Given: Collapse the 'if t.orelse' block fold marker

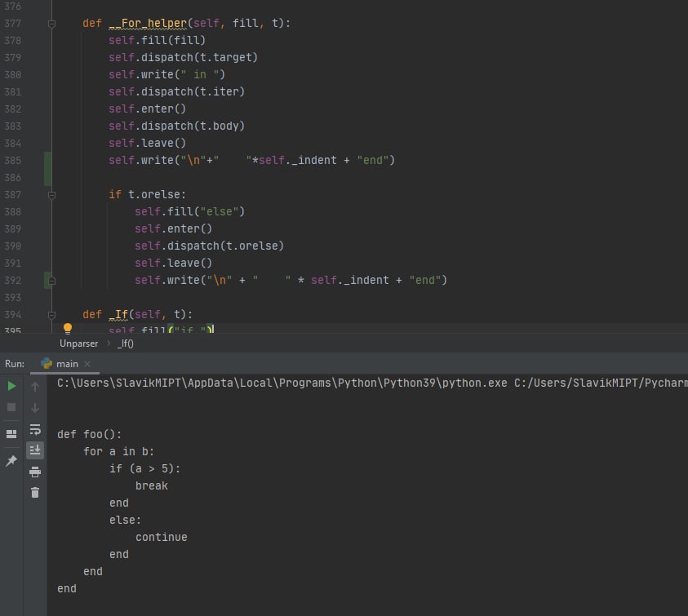Looking at the screenshot, I should [x=51, y=195].
